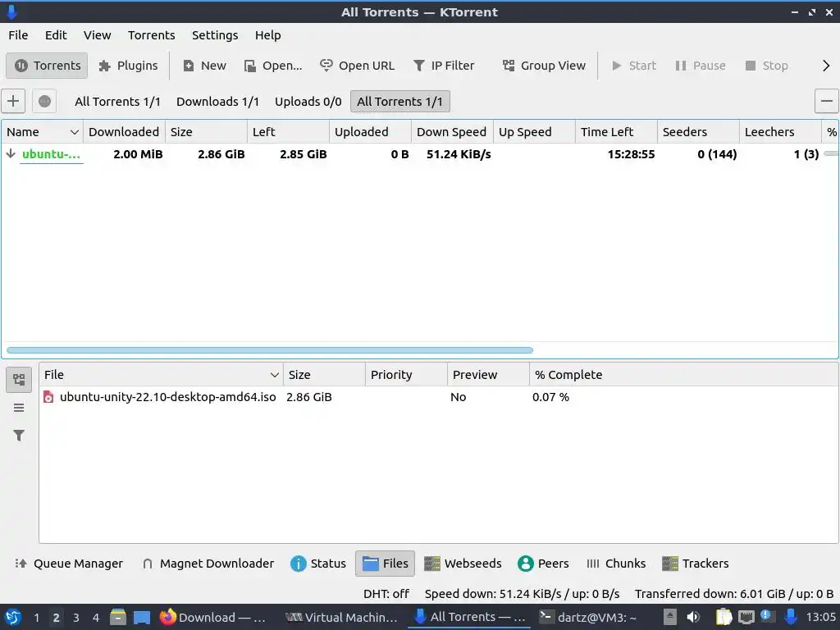Open volume control in system tray

click(x=693, y=617)
